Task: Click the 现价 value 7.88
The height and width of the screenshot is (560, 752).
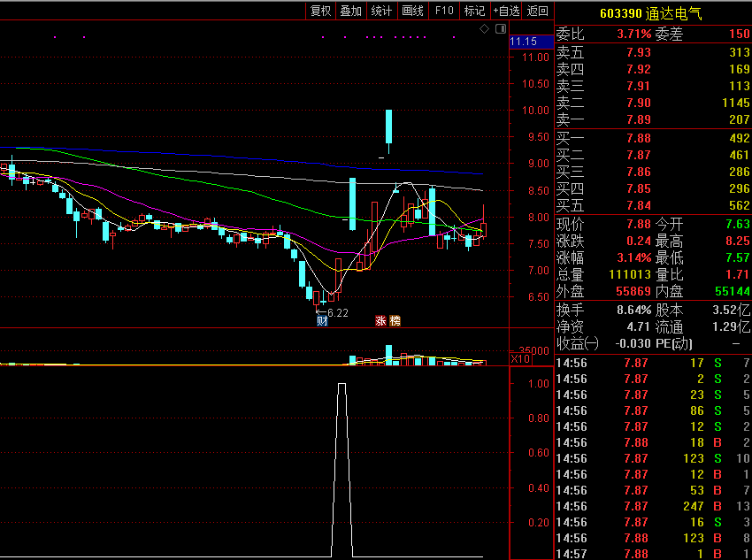Action: click(x=639, y=224)
